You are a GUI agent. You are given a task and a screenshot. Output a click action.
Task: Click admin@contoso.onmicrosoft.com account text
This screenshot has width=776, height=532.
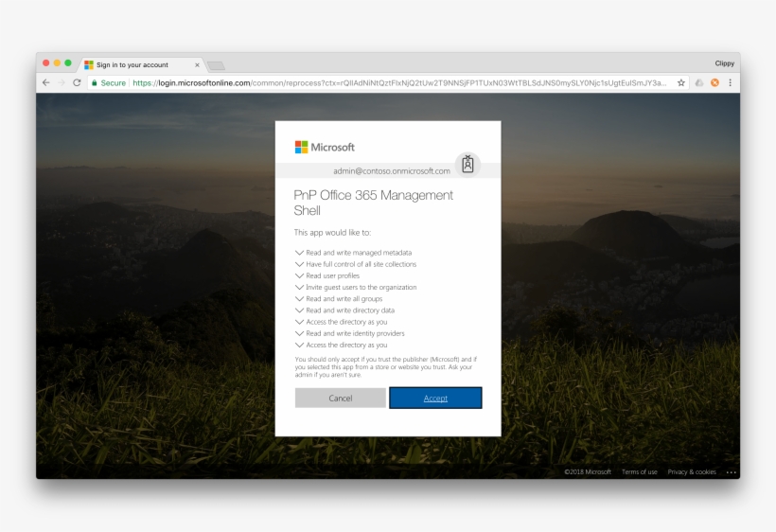click(x=392, y=170)
